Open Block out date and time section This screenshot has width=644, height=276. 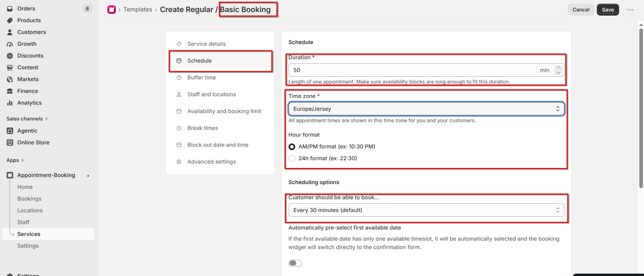click(x=220, y=145)
